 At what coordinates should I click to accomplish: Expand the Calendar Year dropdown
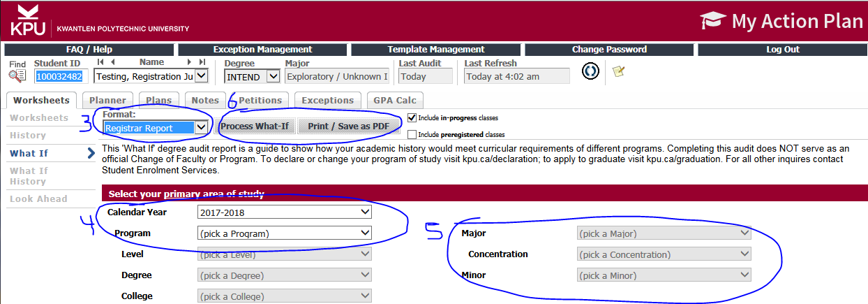(x=284, y=212)
